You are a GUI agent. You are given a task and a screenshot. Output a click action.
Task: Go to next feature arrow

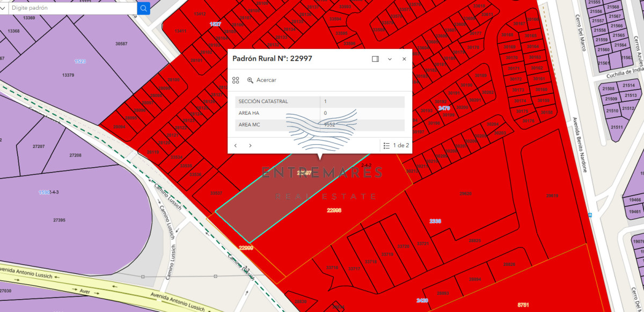[250, 145]
